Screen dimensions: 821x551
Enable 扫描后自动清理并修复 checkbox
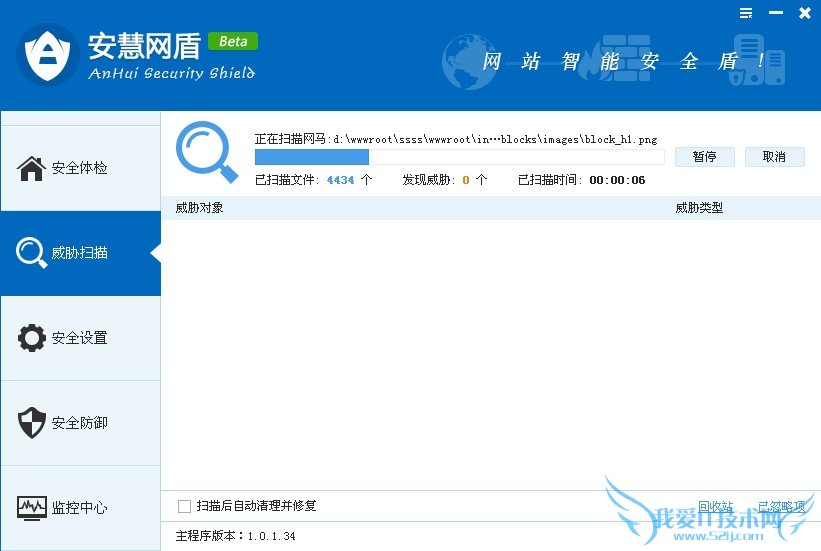point(184,506)
